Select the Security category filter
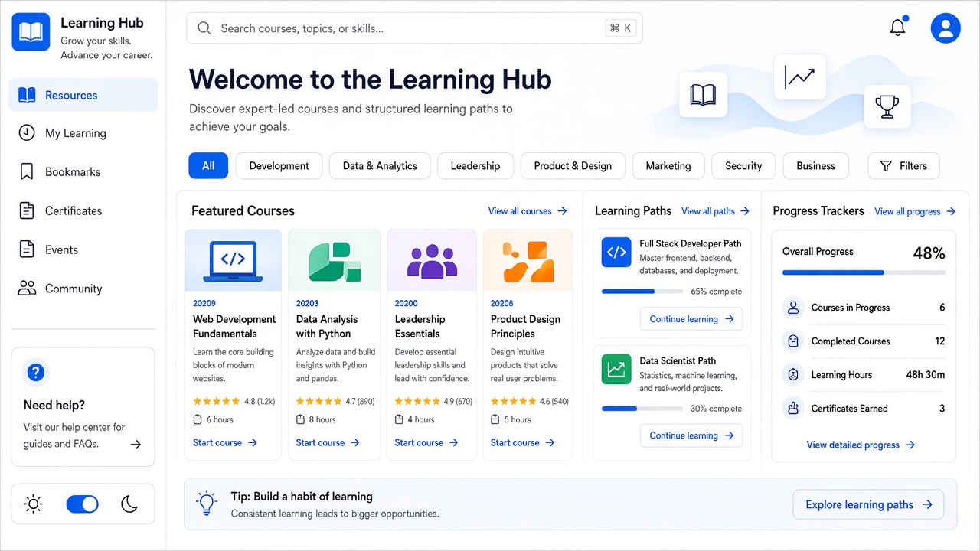This screenshot has width=980, height=551. 743,165
